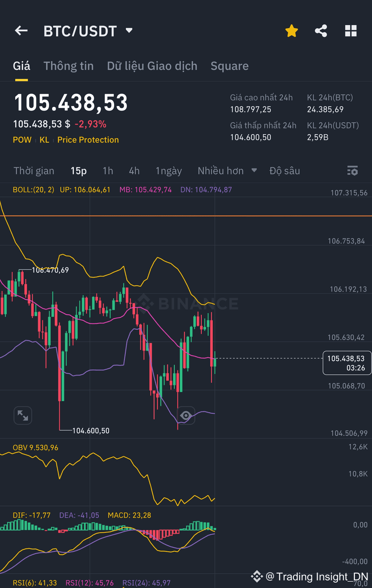Viewport: 372px width, 588px height.
Task: Tap the back arrow to exit chart
Action: click(21, 31)
